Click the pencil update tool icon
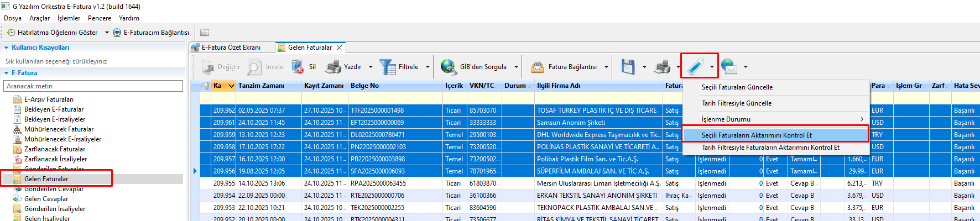980x221 pixels. tap(695, 67)
